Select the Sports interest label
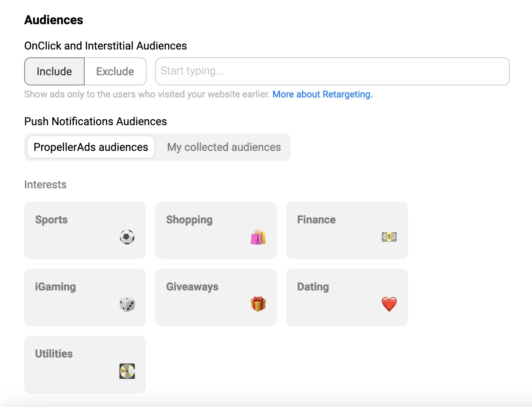 pyautogui.click(x=51, y=220)
